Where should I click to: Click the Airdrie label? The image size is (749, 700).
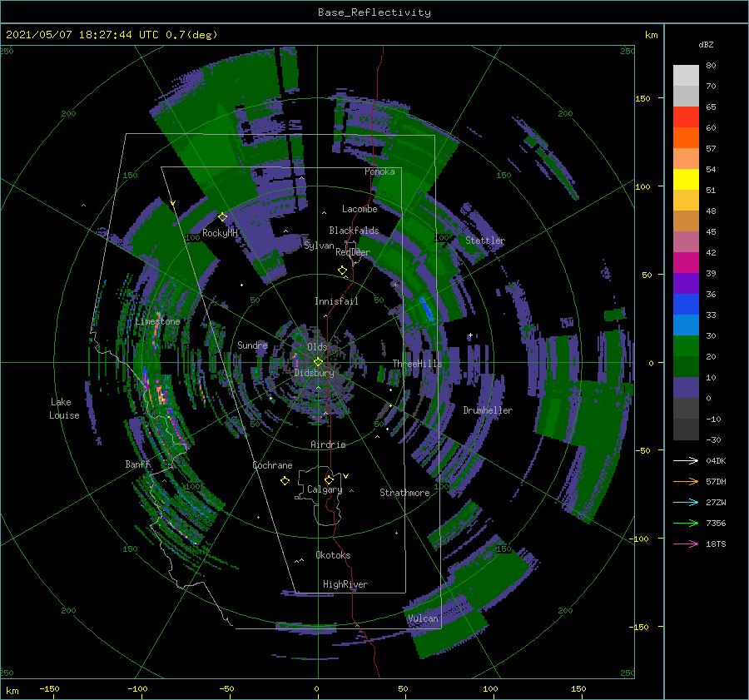click(x=328, y=444)
